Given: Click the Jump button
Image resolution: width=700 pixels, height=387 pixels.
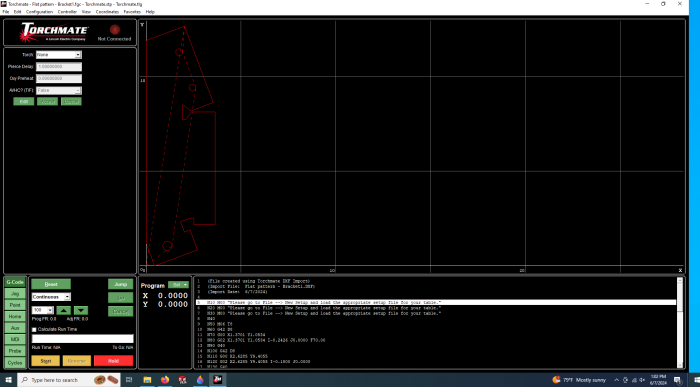Looking at the screenshot, I should point(121,284).
